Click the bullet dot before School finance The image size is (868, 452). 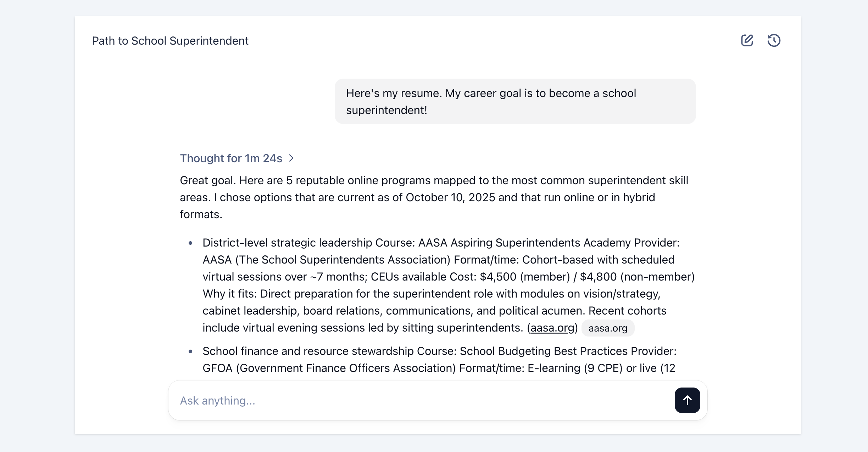click(190, 351)
